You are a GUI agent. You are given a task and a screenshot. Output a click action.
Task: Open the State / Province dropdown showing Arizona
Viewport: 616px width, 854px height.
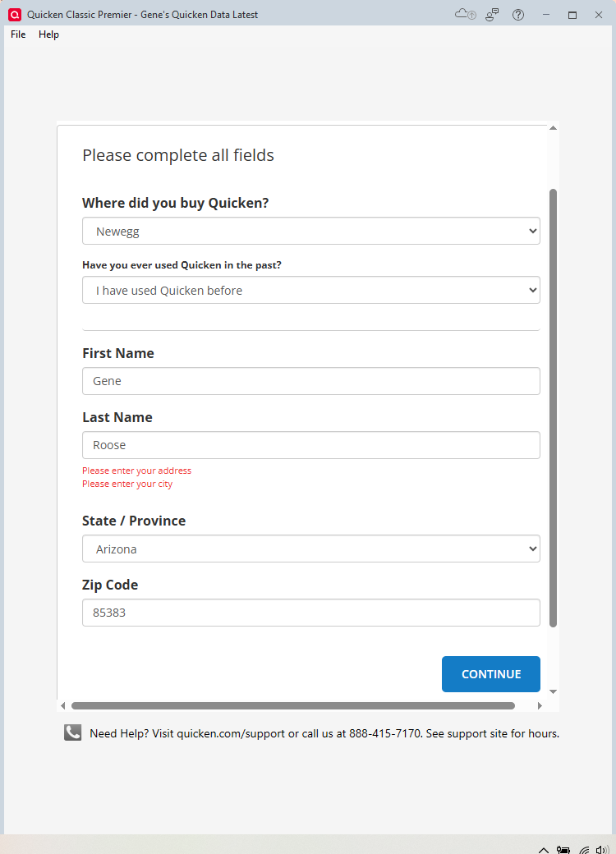(311, 549)
